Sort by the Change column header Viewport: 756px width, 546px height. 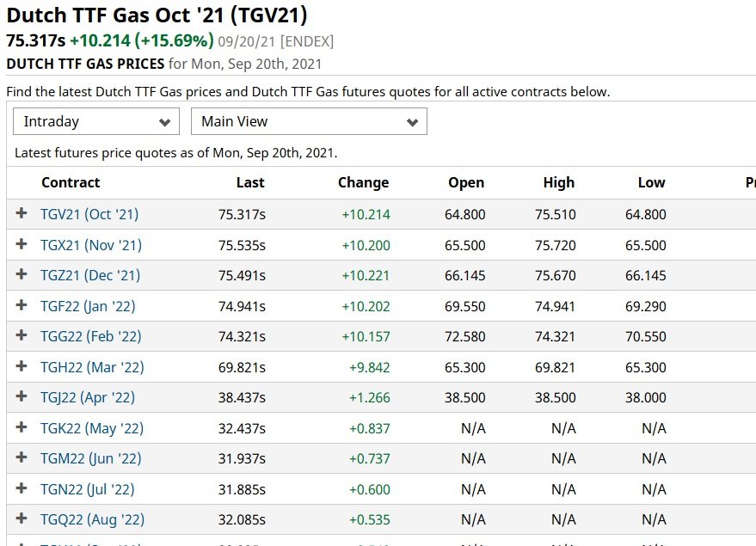(x=364, y=182)
